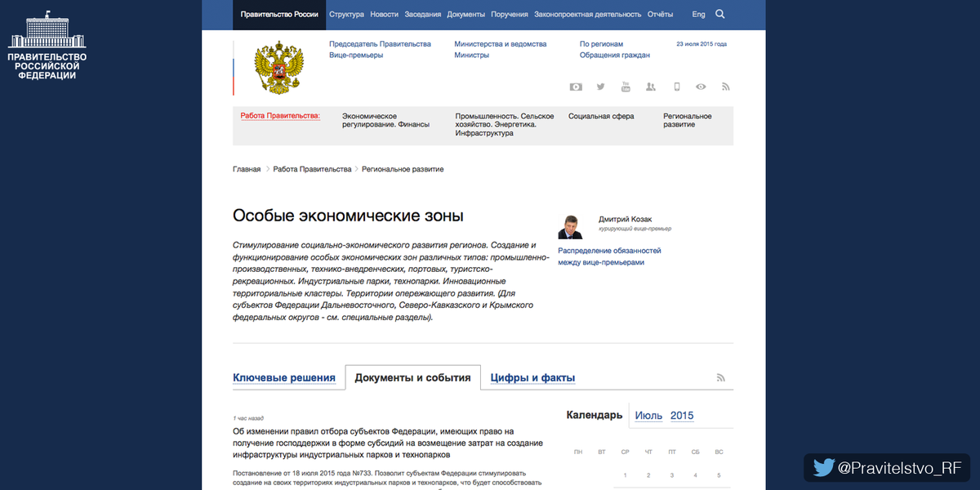Click the RSS icon in the header
The width and height of the screenshot is (980, 490).
point(725,87)
